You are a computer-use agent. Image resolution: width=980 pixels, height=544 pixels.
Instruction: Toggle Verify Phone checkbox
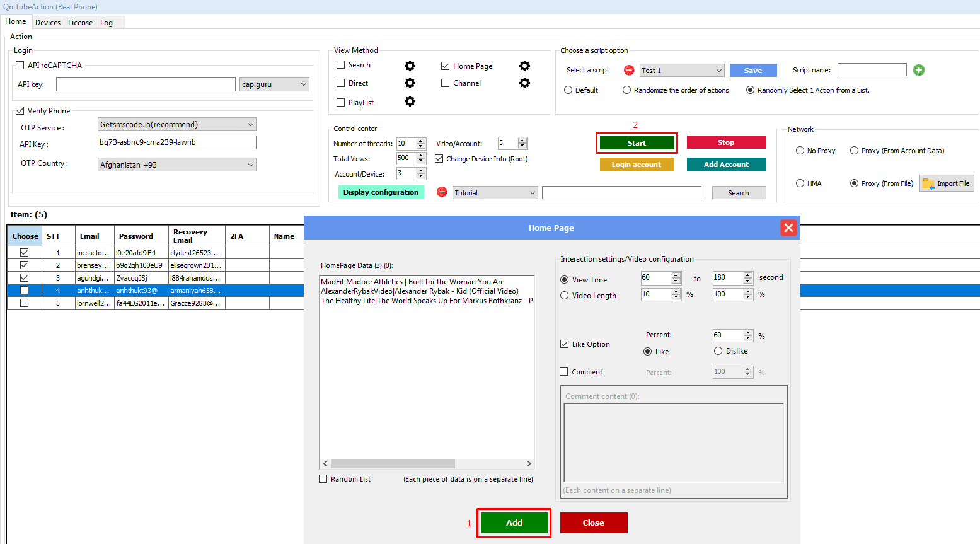pyautogui.click(x=20, y=111)
